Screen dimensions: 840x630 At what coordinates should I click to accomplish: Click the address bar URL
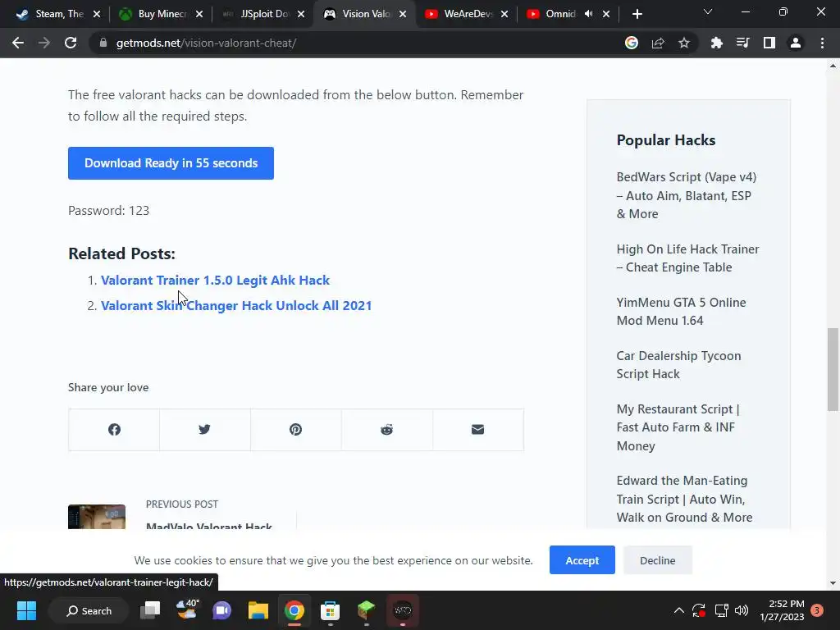coord(206,43)
